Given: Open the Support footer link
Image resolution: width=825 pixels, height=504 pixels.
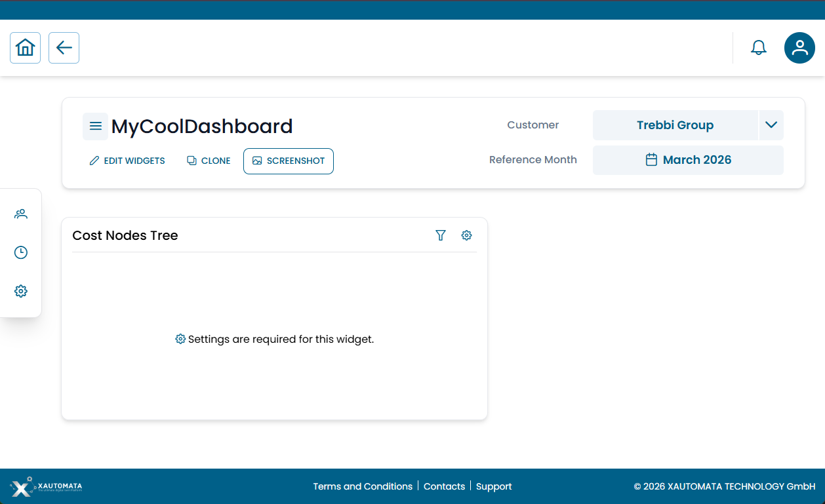Looking at the screenshot, I should pos(494,486).
